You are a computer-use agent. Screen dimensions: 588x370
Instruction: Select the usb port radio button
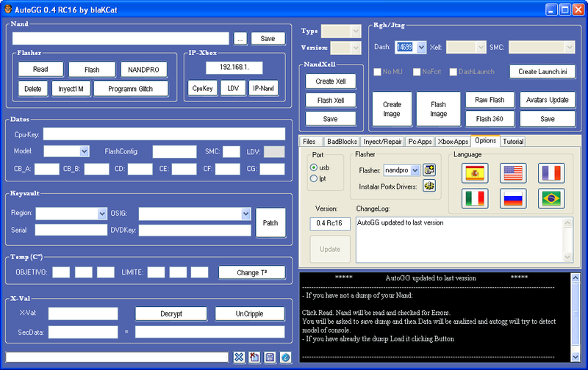pyautogui.click(x=314, y=167)
